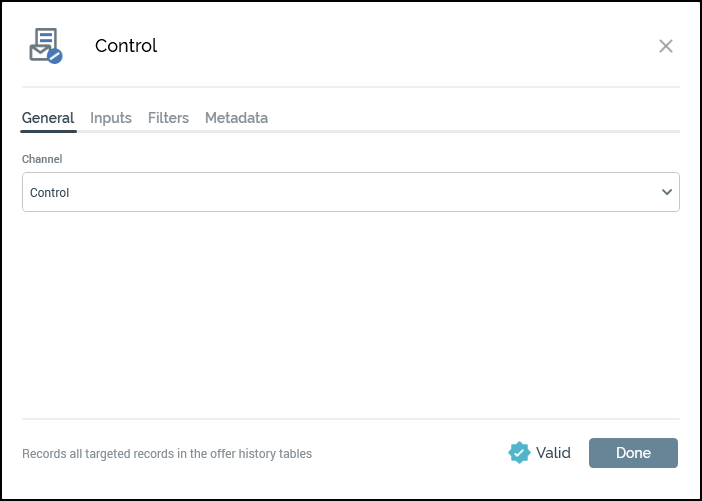Click the offer history description text
This screenshot has width=702, height=501.
[167, 454]
